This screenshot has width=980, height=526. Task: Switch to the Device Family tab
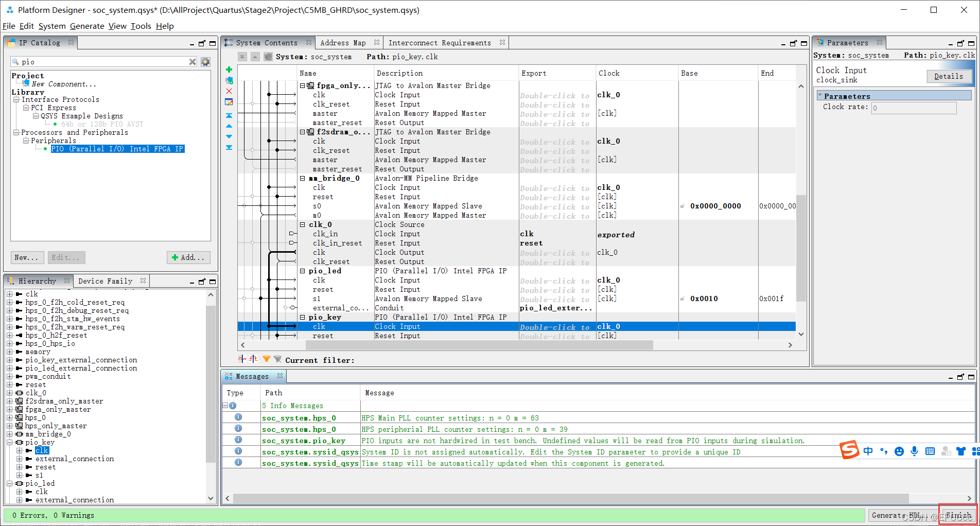(105, 281)
